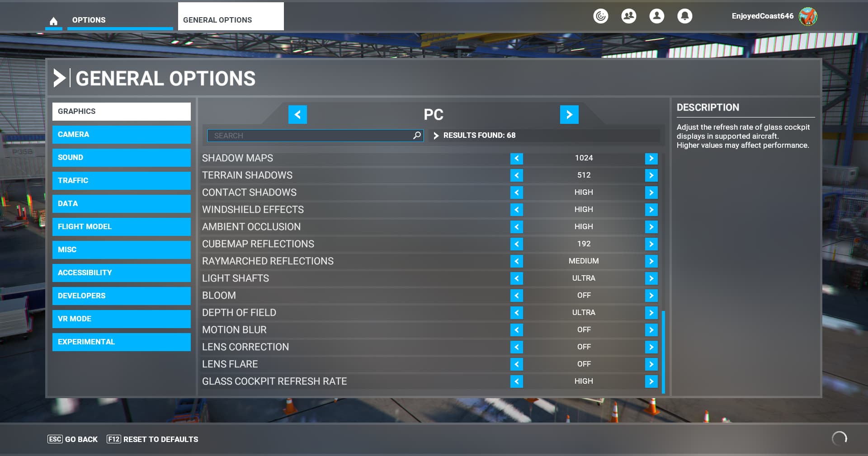The image size is (868, 456).
Task: Go to the home screen icon
Action: [x=53, y=21]
